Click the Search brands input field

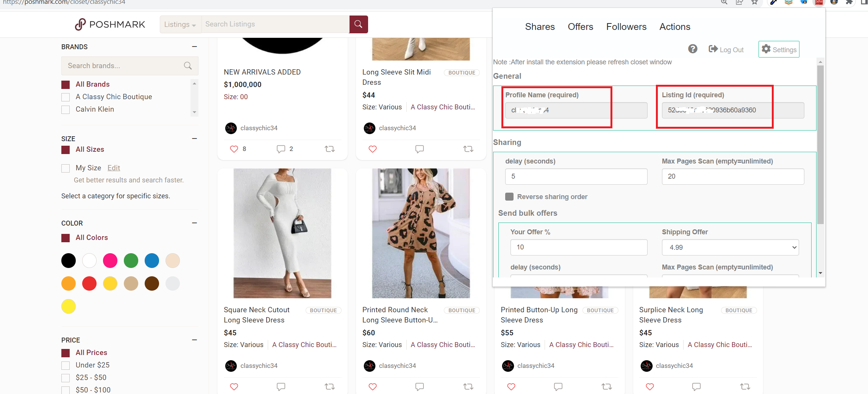(130, 66)
